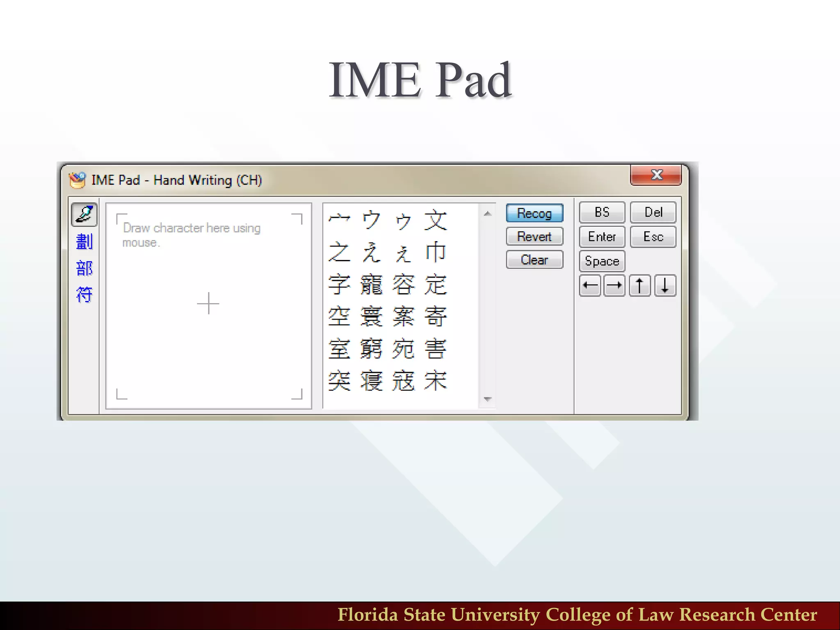This screenshot has width=840, height=630.
Task: Click the Del button
Action: tap(653, 212)
